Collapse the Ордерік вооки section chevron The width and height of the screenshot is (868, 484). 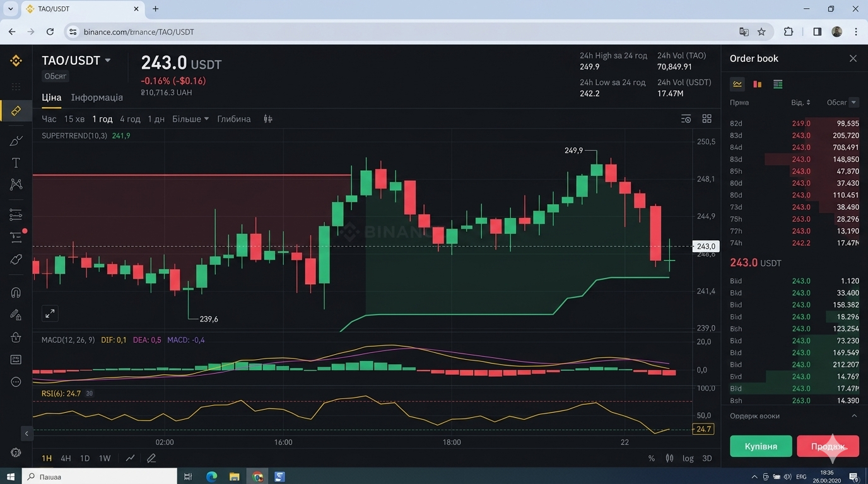coord(854,416)
